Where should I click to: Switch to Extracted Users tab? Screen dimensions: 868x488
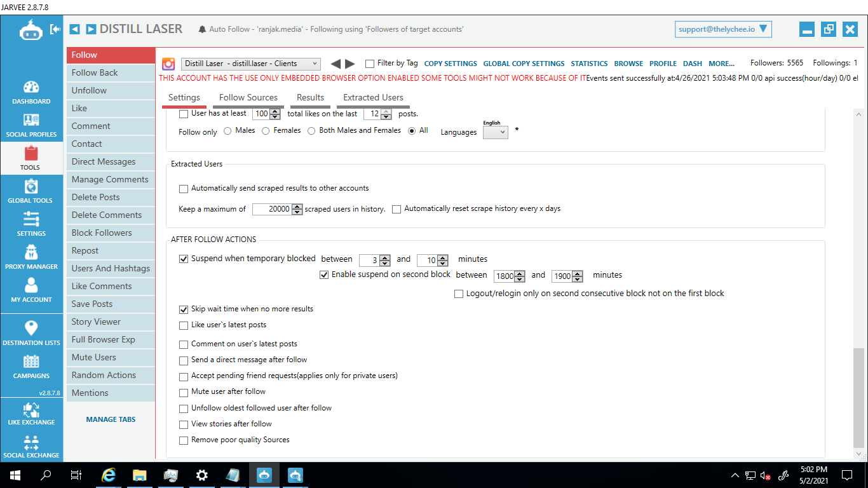[x=374, y=98]
